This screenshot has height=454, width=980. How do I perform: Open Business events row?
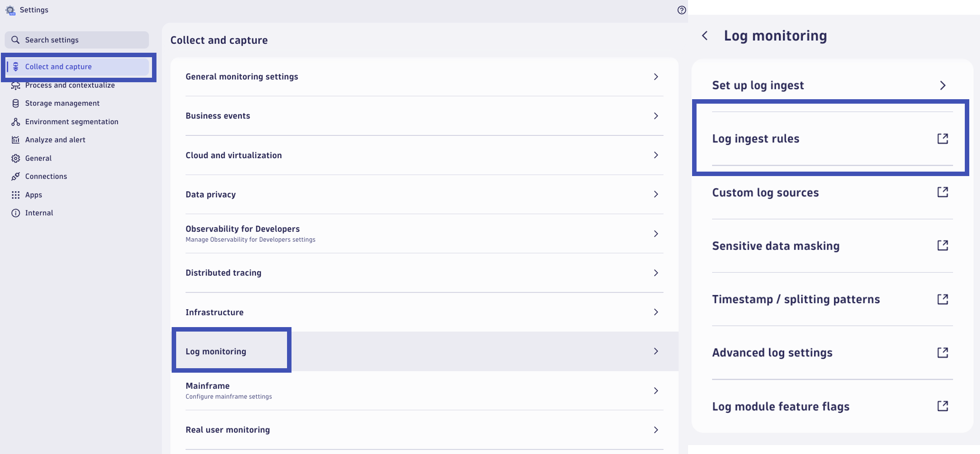coord(424,116)
